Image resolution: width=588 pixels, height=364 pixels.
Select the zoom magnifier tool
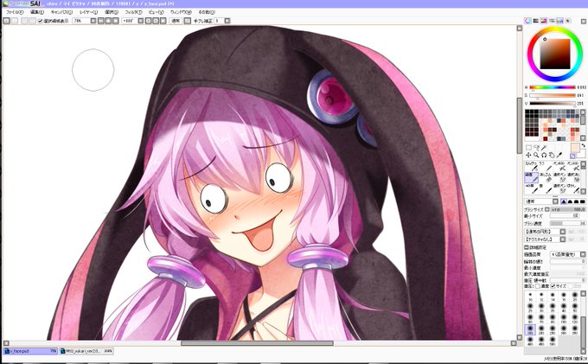(536, 155)
